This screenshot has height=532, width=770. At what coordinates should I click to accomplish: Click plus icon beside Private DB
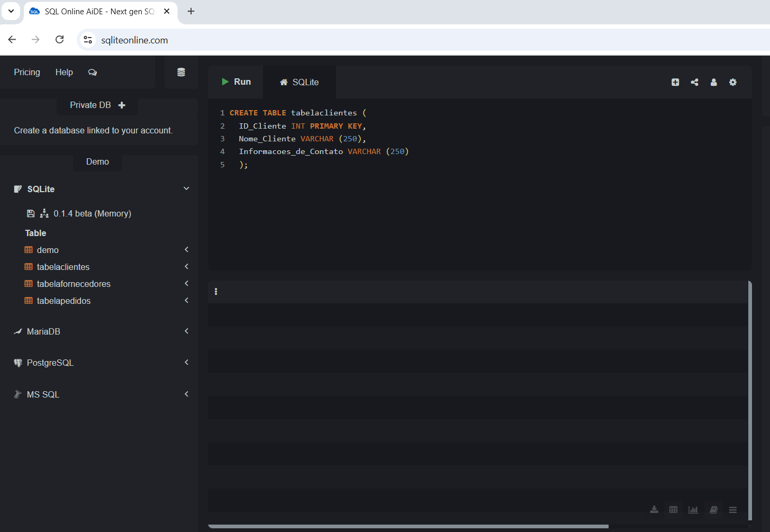pyautogui.click(x=122, y=105)
